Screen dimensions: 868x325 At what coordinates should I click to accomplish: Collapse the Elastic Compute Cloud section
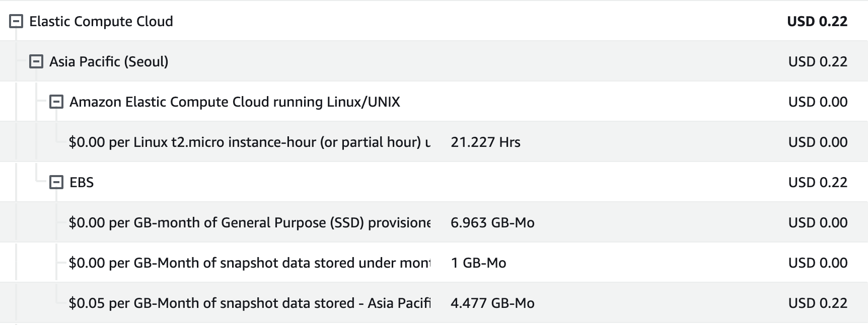(x=16, y=21)
